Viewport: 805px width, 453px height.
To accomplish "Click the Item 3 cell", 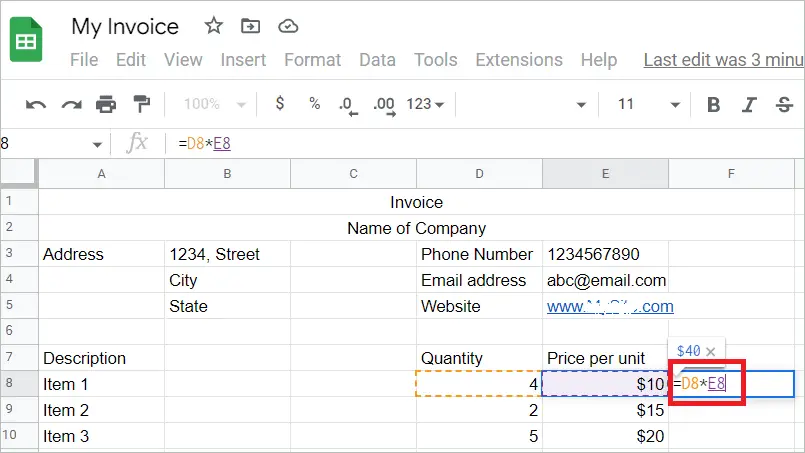I will pos(102,436).
